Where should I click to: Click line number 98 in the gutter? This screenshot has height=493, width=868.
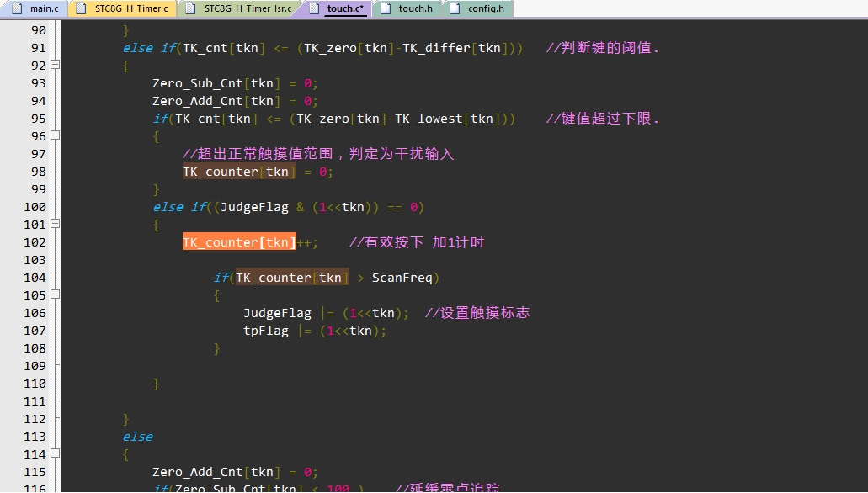pos(38,172)
